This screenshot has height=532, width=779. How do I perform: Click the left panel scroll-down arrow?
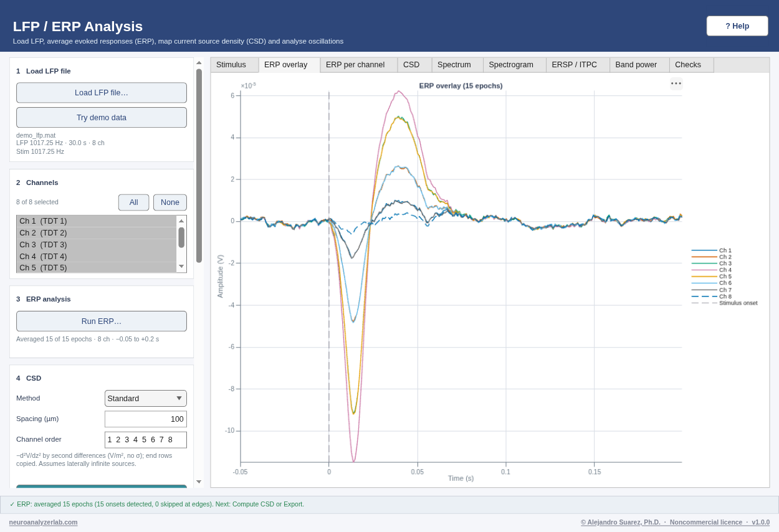click(x=199, y=482)
